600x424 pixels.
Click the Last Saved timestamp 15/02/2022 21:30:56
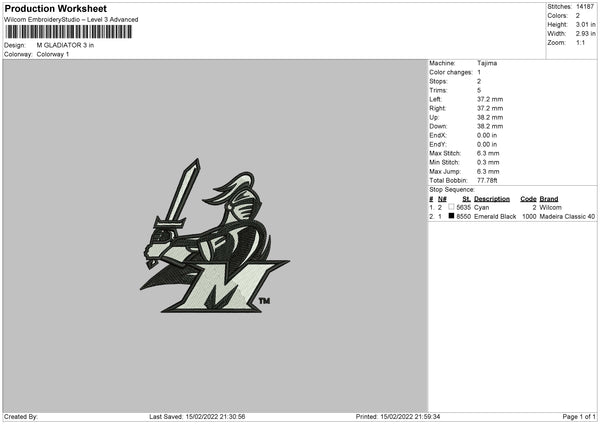click(x=215, y=417)
